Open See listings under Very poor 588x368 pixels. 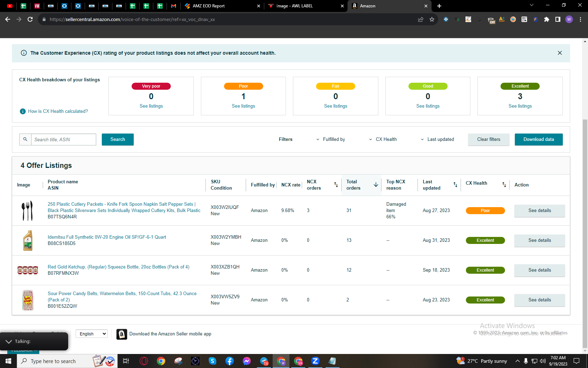(x=151, y=106)
